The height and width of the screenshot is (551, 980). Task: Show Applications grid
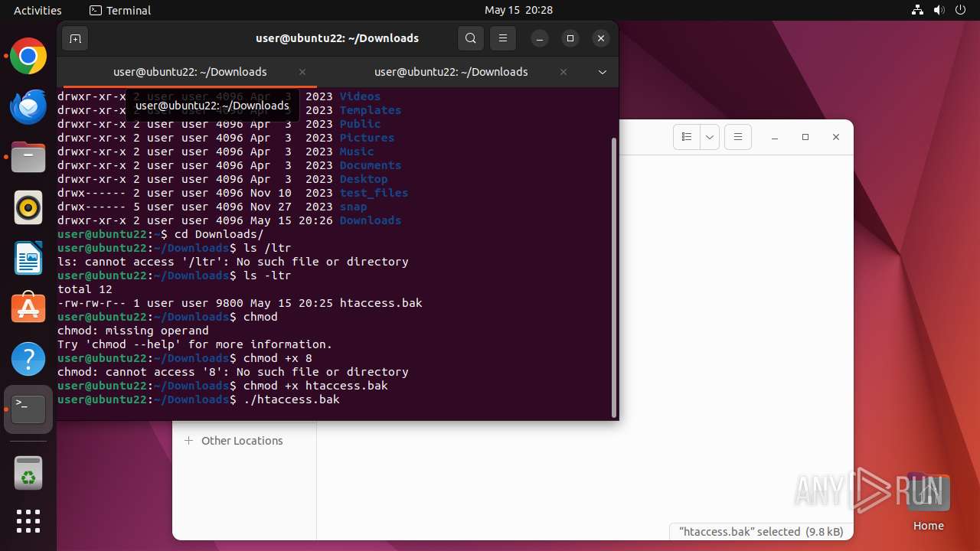coord(28,521)
